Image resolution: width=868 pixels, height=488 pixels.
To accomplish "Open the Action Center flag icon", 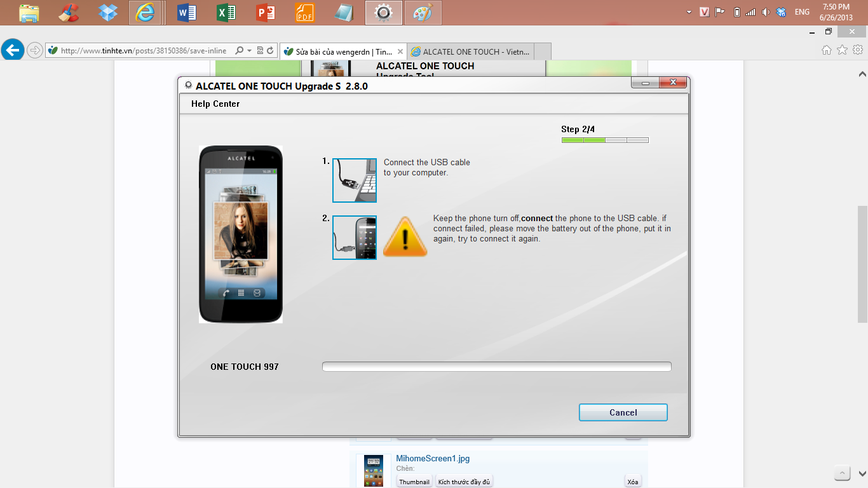I will pos(720,12).
